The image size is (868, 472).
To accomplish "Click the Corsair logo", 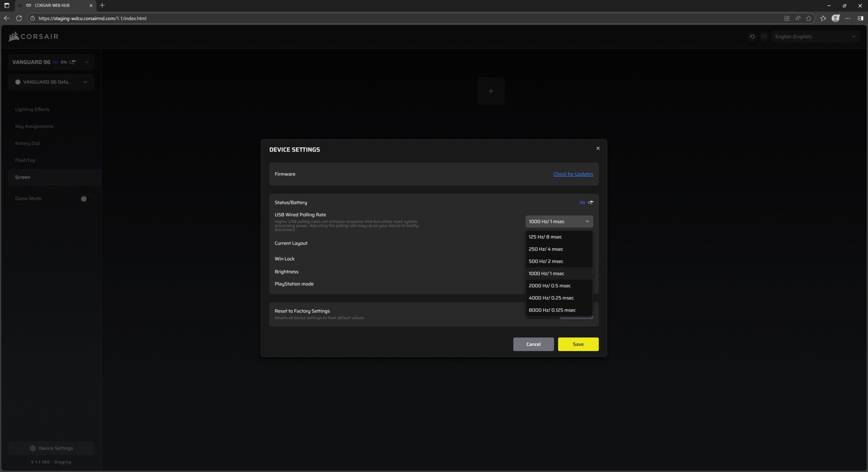I will click(x=33, y=36).
